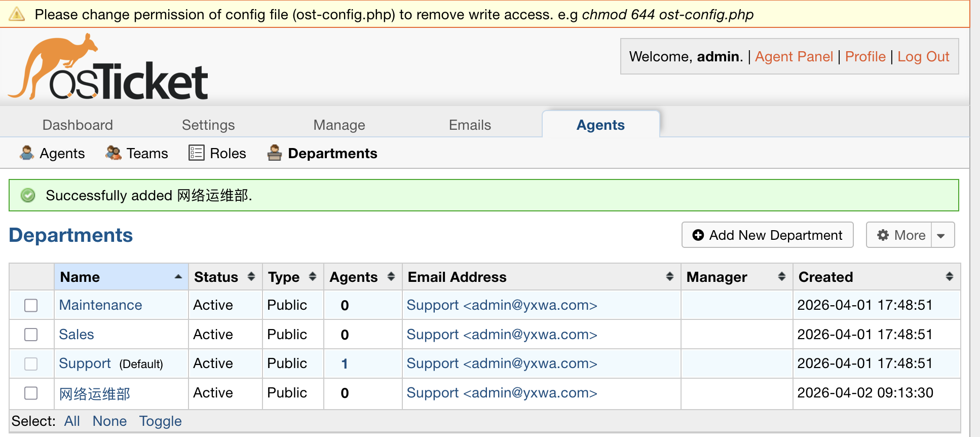This screenshot has width=980, height=437.
Task: Open the Settings tab
Action: 208,125
